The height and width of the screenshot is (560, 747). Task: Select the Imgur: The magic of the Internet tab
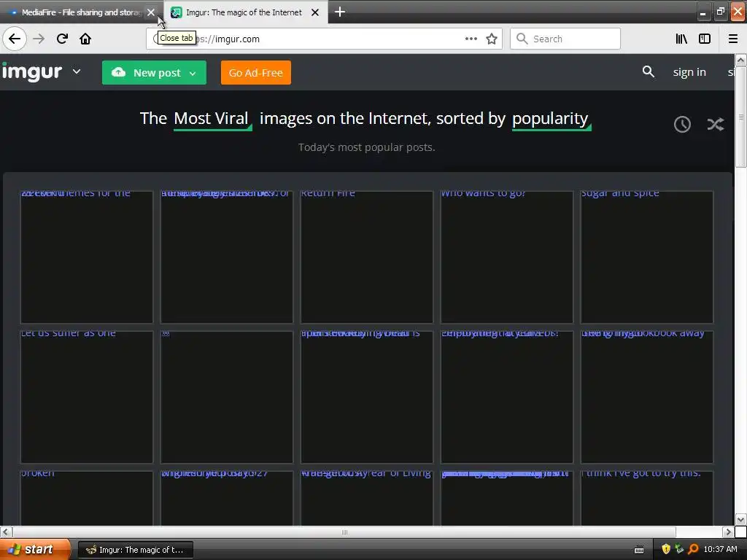pos(244,12)
